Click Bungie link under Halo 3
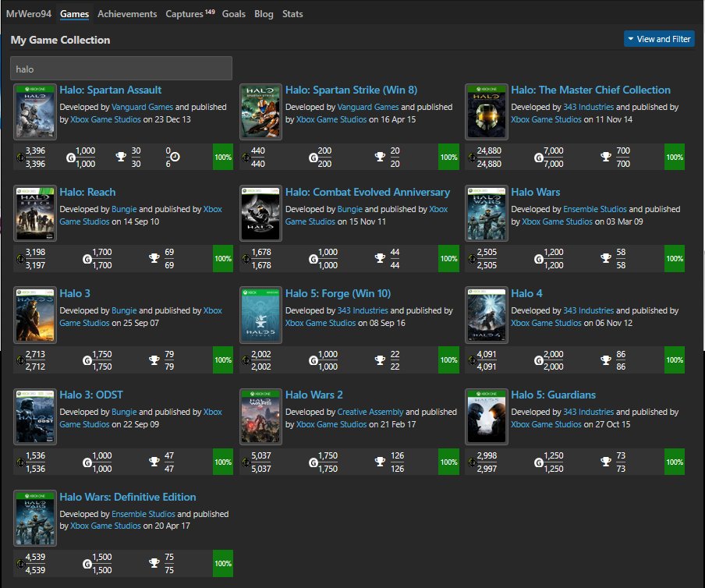 [124, 310]
